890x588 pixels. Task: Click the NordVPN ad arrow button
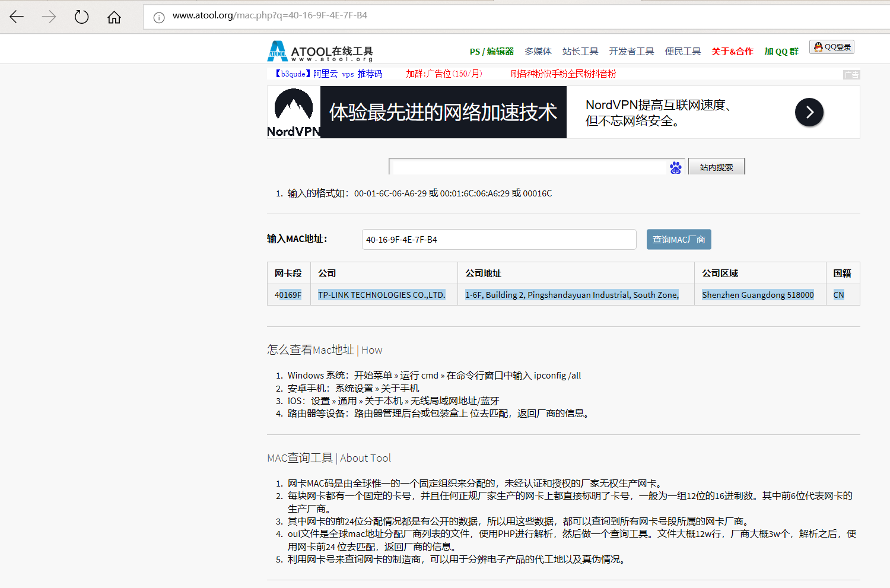click(809, 112)
